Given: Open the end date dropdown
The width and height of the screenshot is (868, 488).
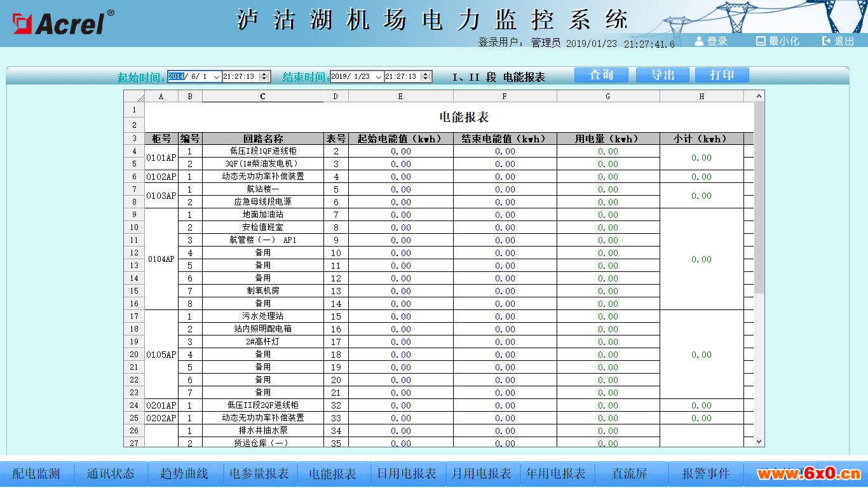Looking at the screenshot, I should 379,76.
